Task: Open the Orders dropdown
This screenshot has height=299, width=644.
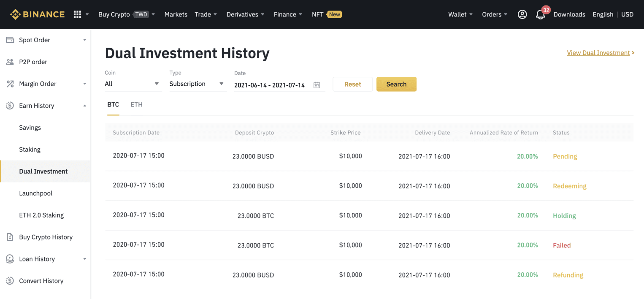Action: click(x=495, y=14)
